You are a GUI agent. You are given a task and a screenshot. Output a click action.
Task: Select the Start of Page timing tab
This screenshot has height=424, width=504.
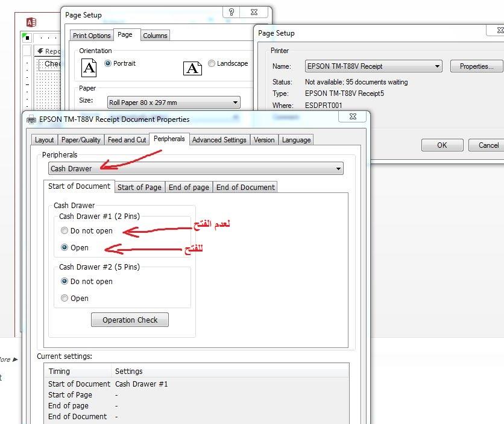click(x=139, y=188)
